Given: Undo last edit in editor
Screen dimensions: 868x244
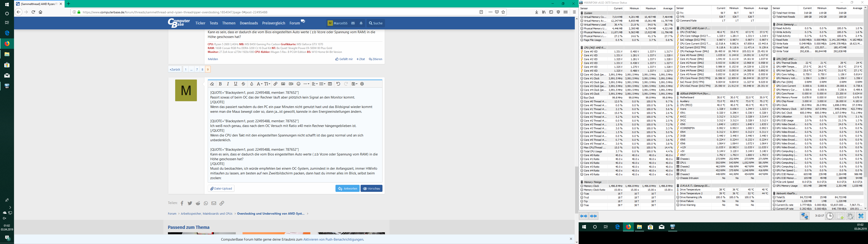Looking at the screenshot, I should (x=338, y=84).
